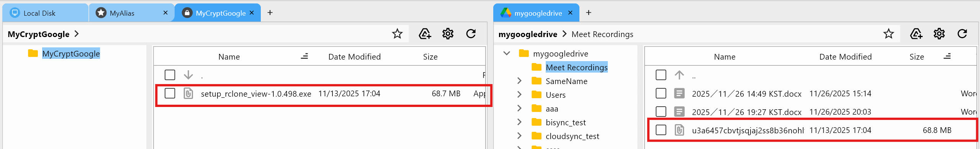Click document icon of 14:49 KST.docx

679,94
